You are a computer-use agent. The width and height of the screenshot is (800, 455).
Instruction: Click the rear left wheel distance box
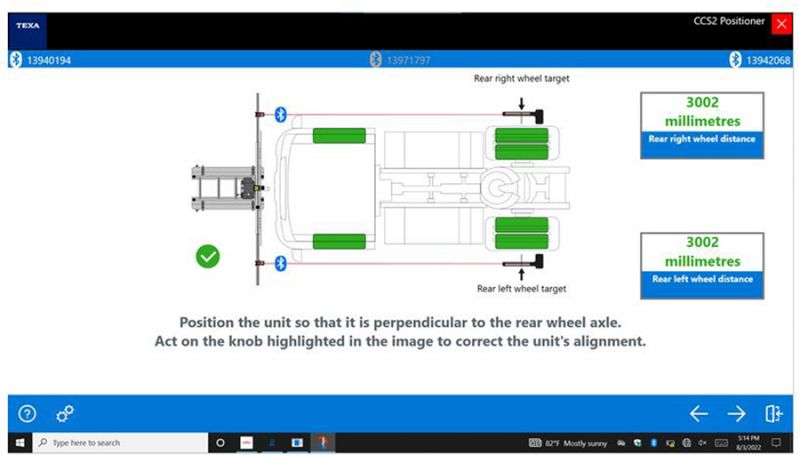pyautogui.click(x=702, y=266)
